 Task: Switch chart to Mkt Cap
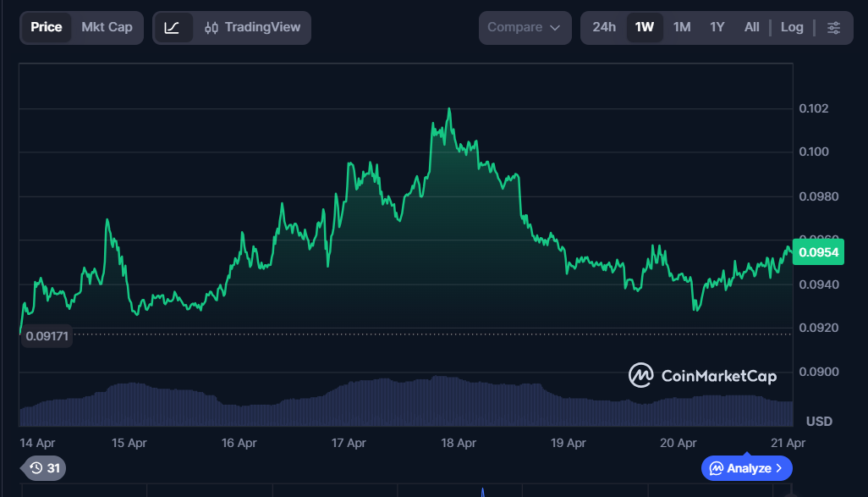107,27
